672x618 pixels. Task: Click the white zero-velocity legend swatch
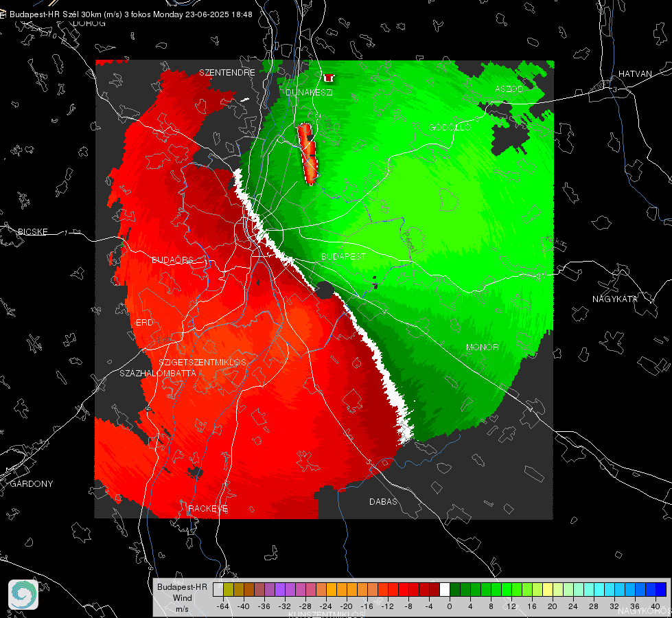coord(445,590)
